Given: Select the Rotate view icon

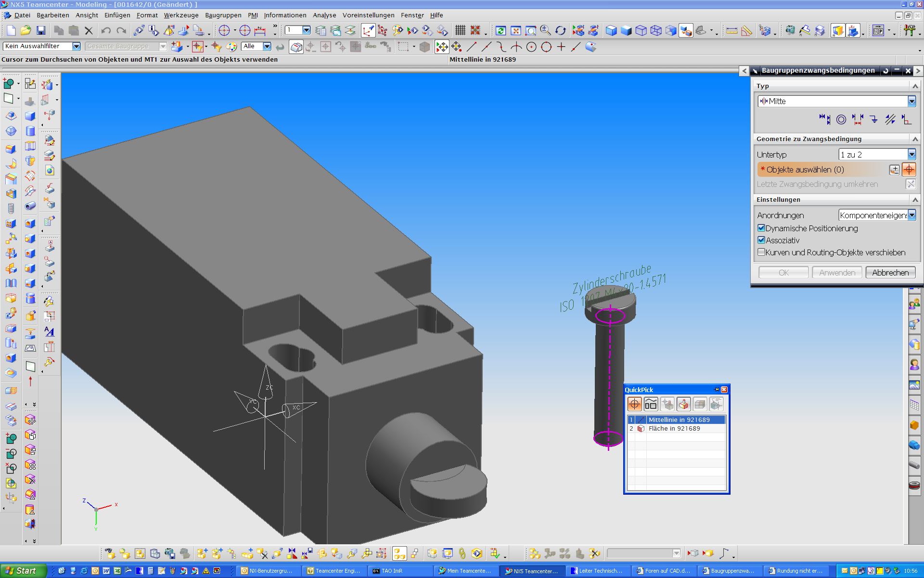Looking at the screenshot, I should tap(560, 31).
